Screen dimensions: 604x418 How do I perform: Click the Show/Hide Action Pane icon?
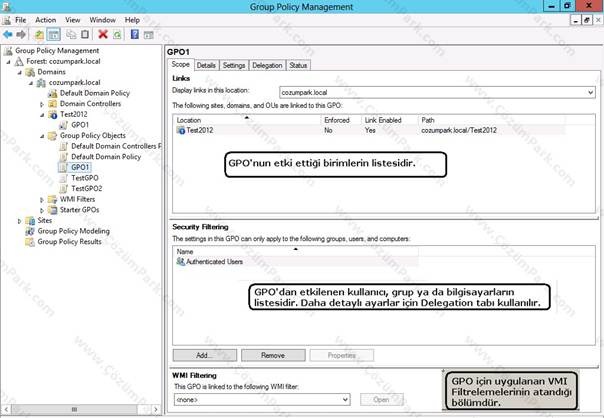point(149,35)
